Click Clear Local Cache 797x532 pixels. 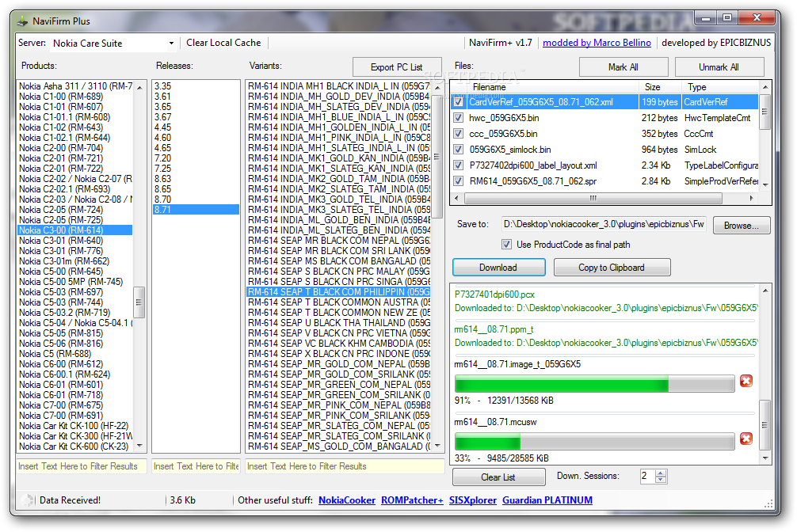click(223, 43)
